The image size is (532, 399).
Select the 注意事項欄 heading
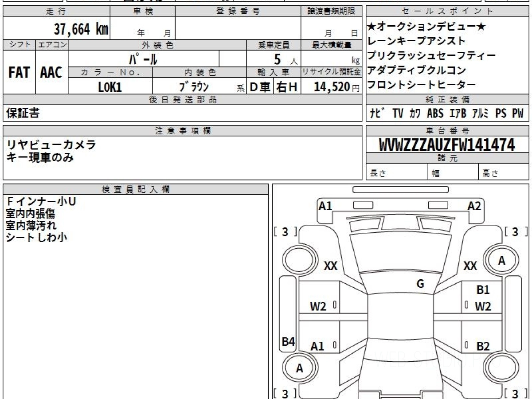tap(182, 130)
